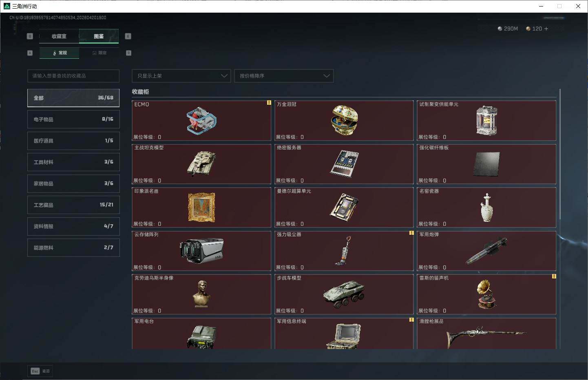The height and width of the screenshot is (380, 588).
Task: Filter by 电子物品 category
Action: point(73,119)
